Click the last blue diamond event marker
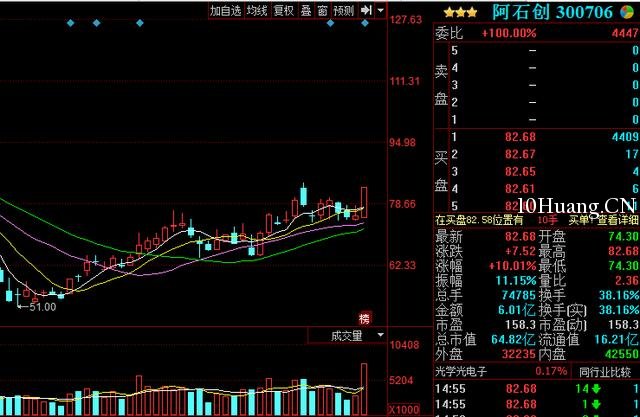 click(x=365, y=23)
